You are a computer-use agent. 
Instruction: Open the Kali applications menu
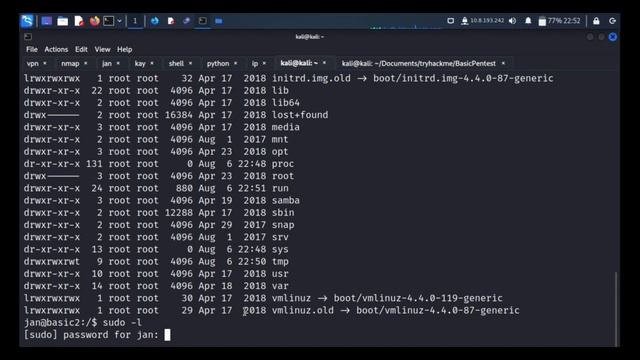tap(27, 21)
